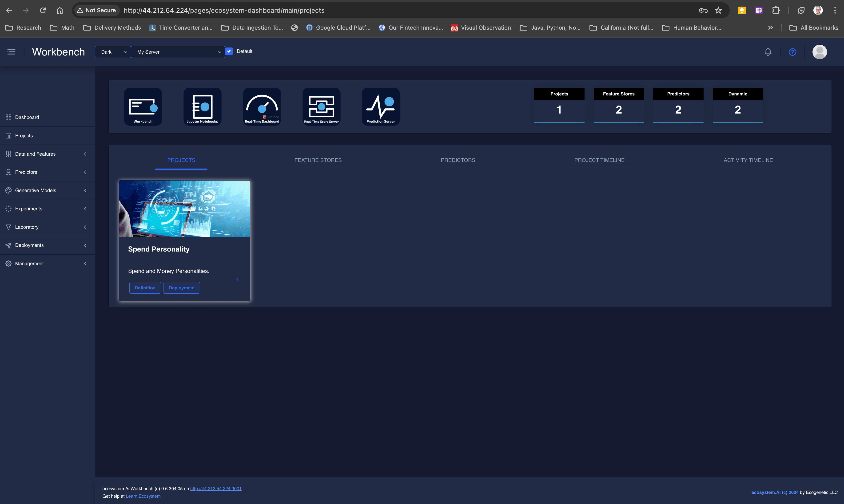844x504 pixels.
Task: Open the user avatar profile icon
Action: 819,52
